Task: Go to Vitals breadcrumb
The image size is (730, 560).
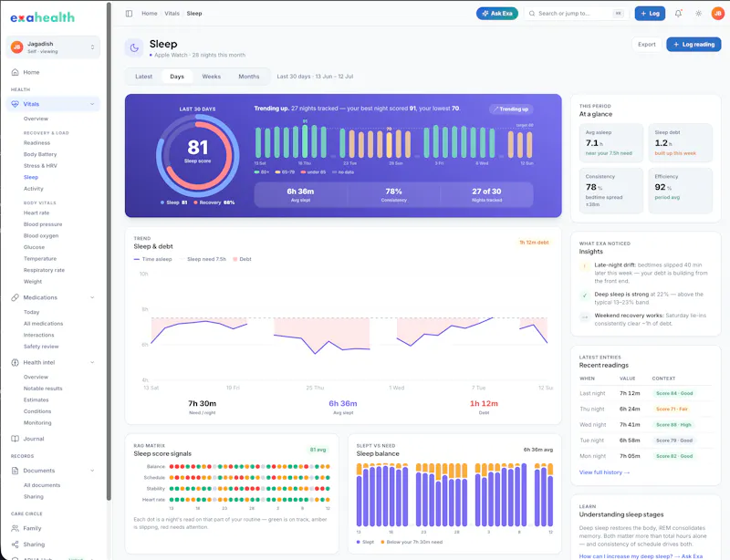Action: pos(172,14)
